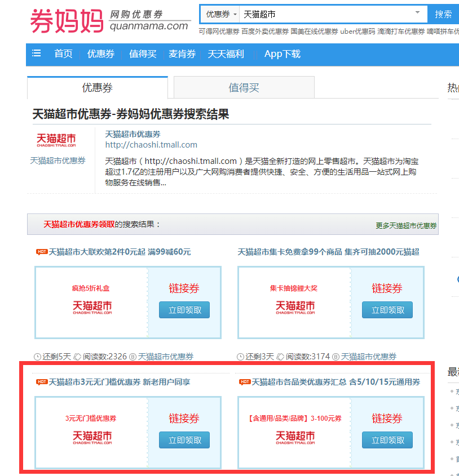Viewport: 459px width, 476px height.
Task: Click 立即领取 on the 疯抢5折礼盒 coupon
Action: click(184, 310)
